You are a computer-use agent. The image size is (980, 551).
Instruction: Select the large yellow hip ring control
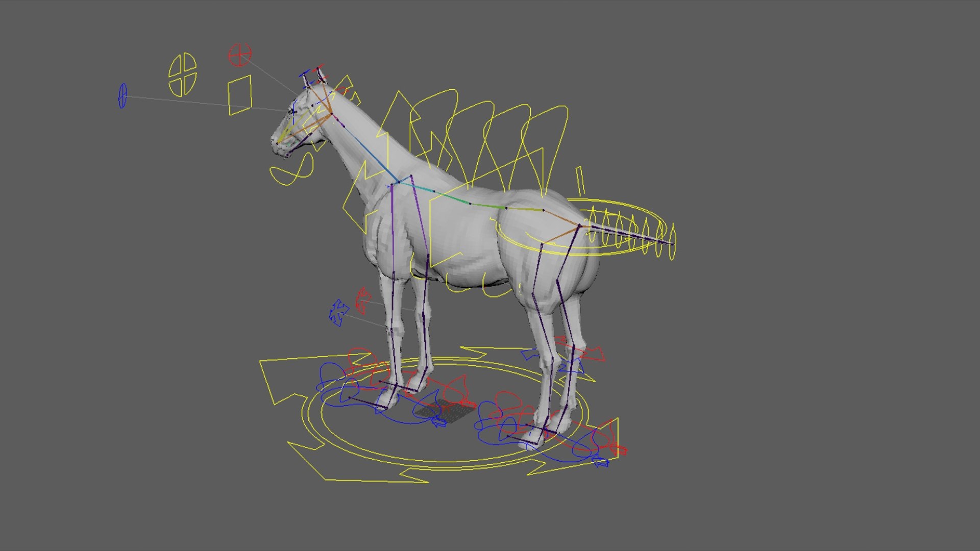[x=581, y=227]
